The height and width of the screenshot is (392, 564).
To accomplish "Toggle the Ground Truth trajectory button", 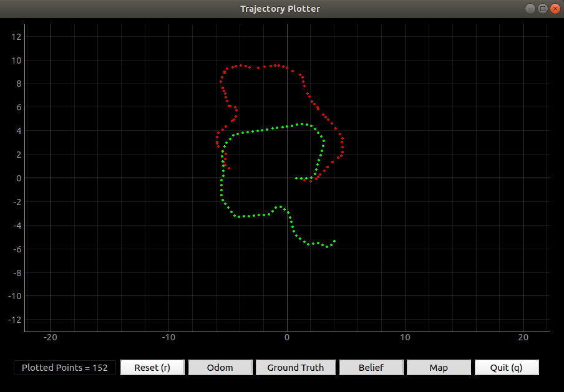I will click(x=295, y=368).
